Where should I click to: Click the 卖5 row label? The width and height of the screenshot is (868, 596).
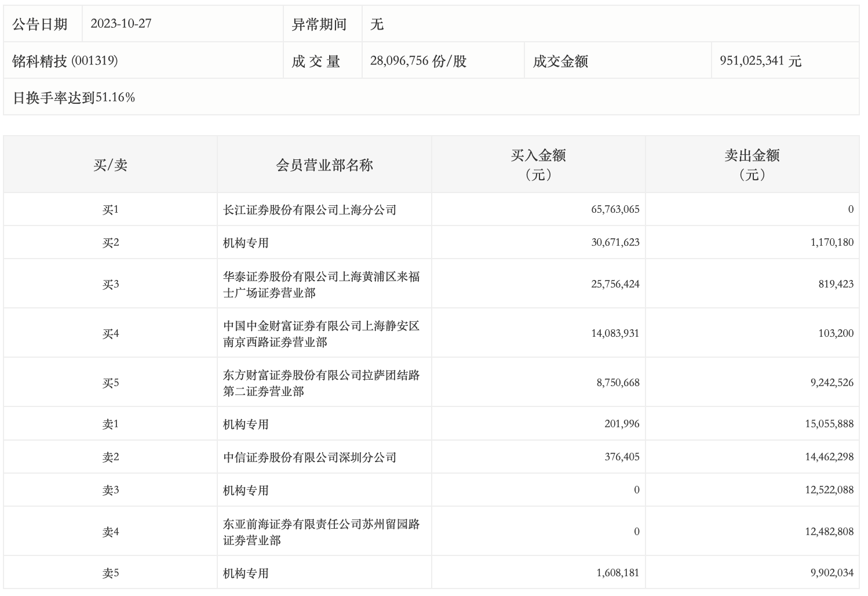click(110, 573)
